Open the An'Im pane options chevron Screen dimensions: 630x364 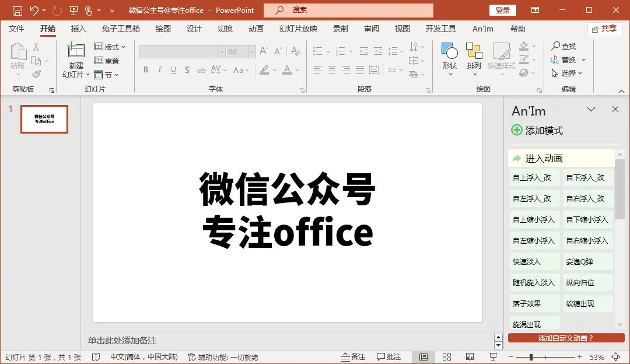click(591, 109)
